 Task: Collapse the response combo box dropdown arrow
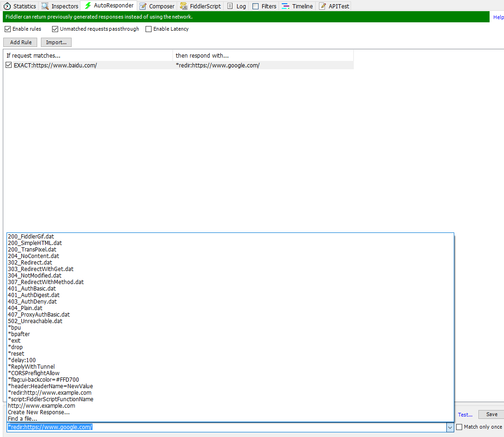[x=450, y=427]
